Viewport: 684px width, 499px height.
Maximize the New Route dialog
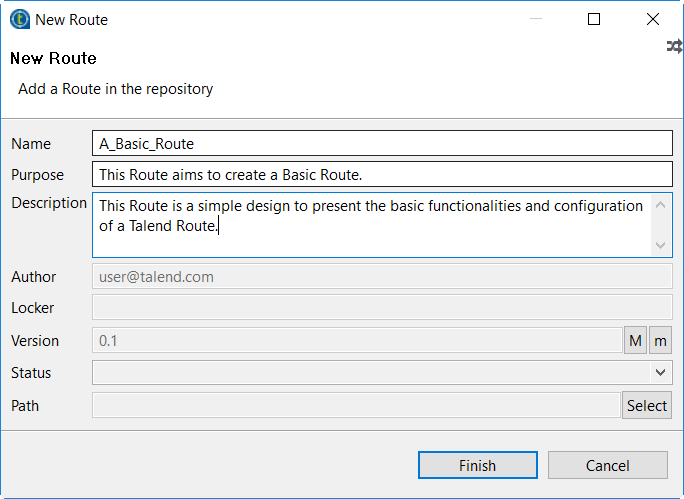pos(594,19)
